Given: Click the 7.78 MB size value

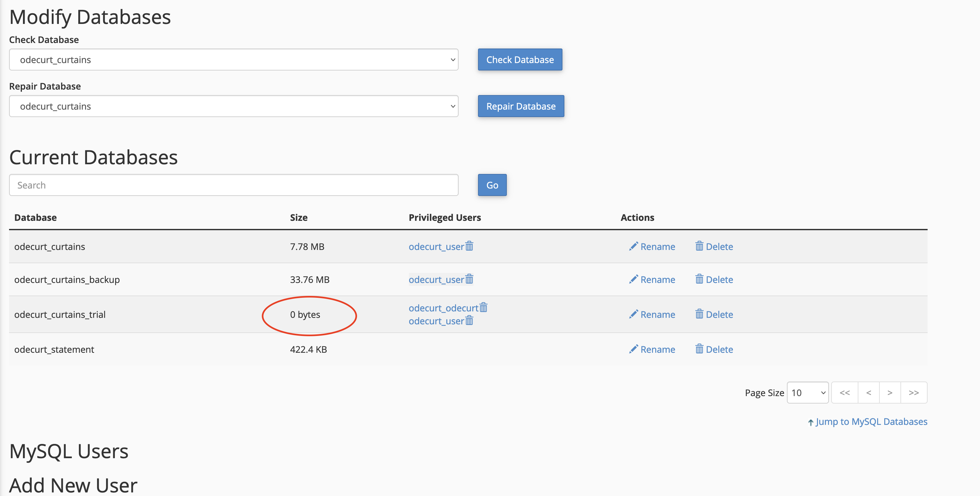Looking at the screenshot, I should [307, 246].
